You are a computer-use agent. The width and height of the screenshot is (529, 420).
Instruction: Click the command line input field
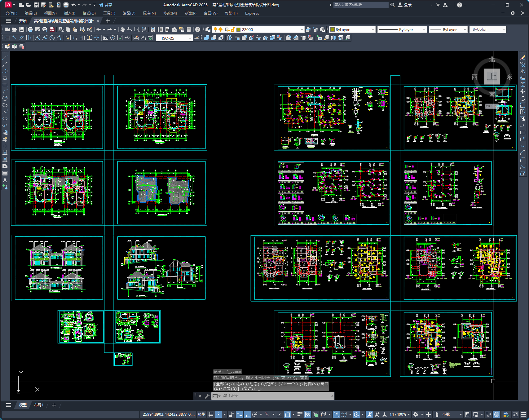[276, 396]
